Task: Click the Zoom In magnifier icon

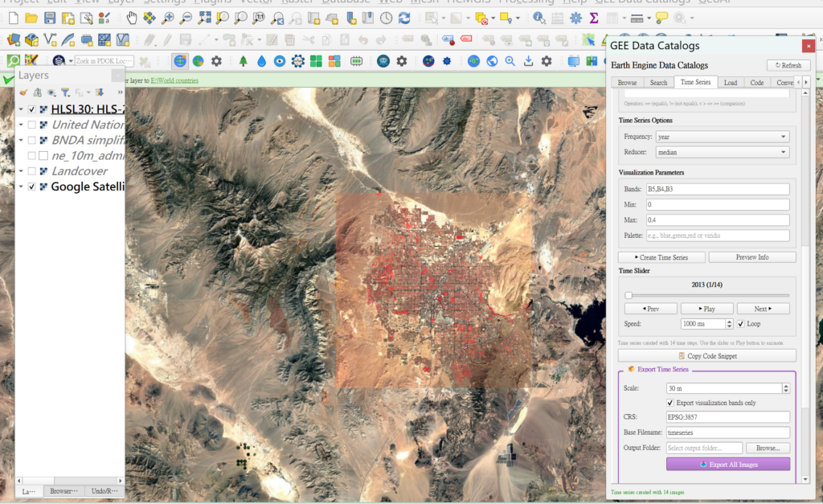Action: click(x=168, y=18)
